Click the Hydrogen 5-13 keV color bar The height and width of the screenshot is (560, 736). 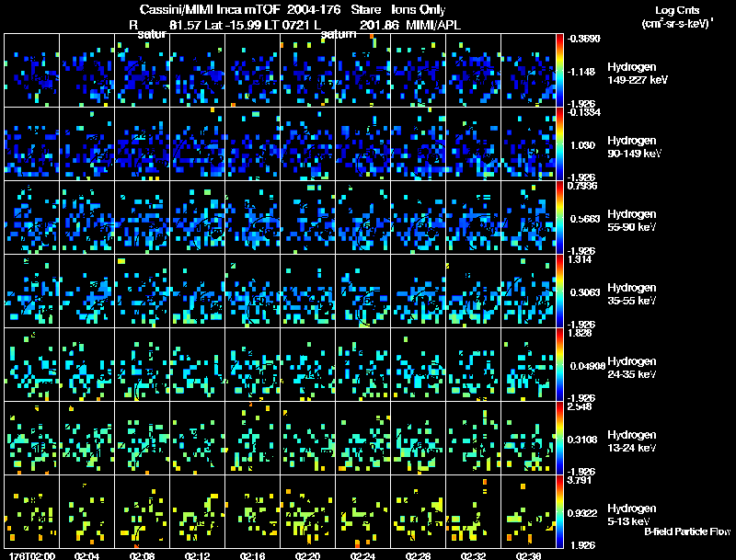(559, 512)
